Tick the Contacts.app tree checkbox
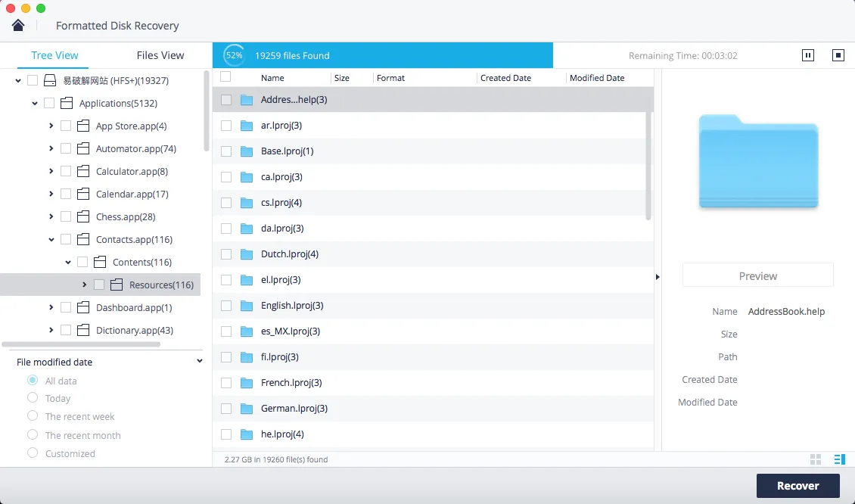The image size is (855, 504). 66,239
